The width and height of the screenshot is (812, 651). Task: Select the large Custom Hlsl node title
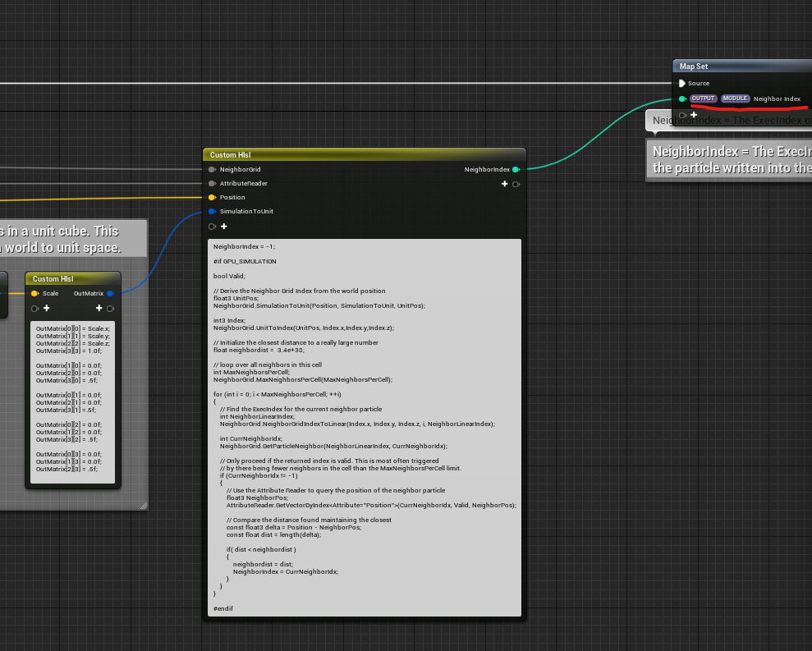coord(231,155)
